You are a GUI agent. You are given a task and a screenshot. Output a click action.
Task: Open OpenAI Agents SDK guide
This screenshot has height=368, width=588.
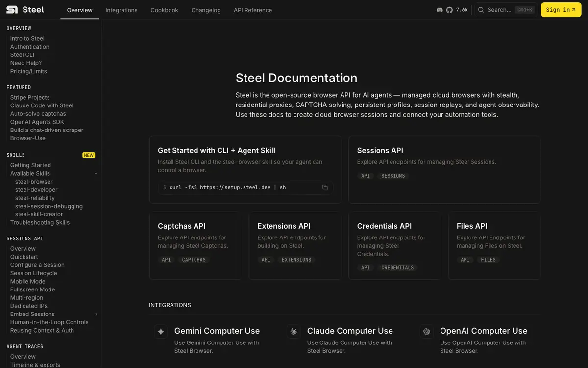(x=37, y=122)
